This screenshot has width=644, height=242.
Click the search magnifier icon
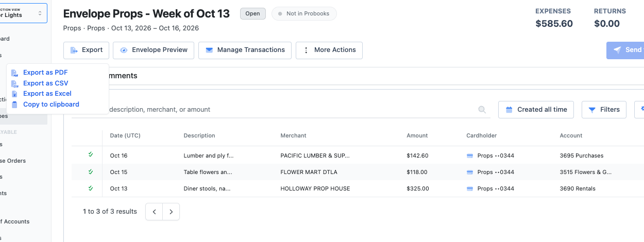click(482, 110)
